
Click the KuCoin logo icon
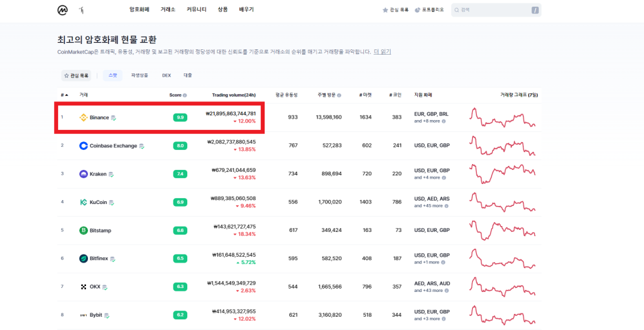(83, 202)
